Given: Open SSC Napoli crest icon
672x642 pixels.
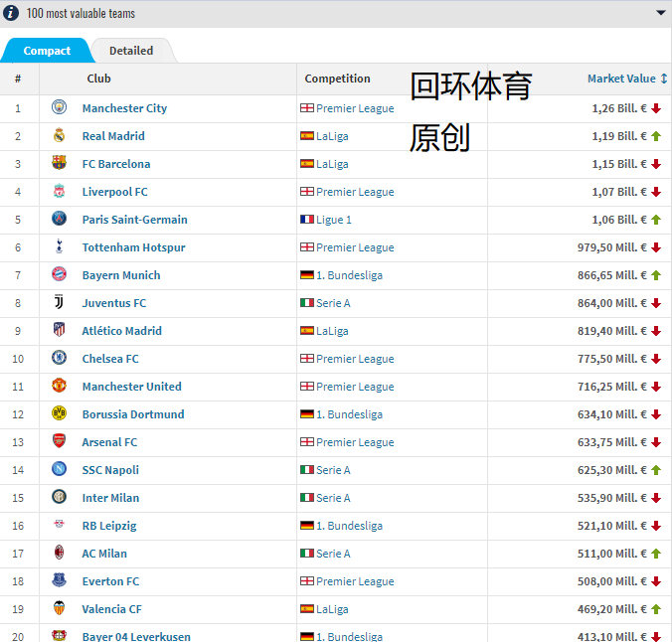Looking at the screenshot, I should (x=59, y=468).
